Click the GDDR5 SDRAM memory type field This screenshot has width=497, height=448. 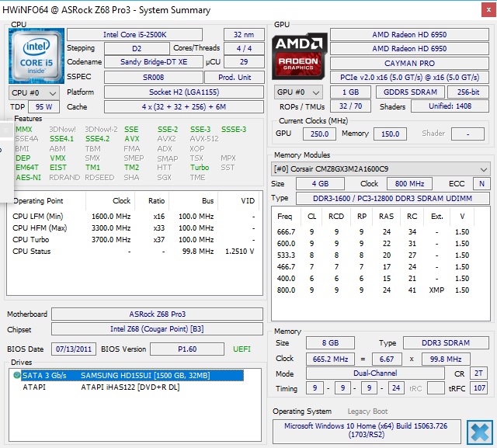410,92
